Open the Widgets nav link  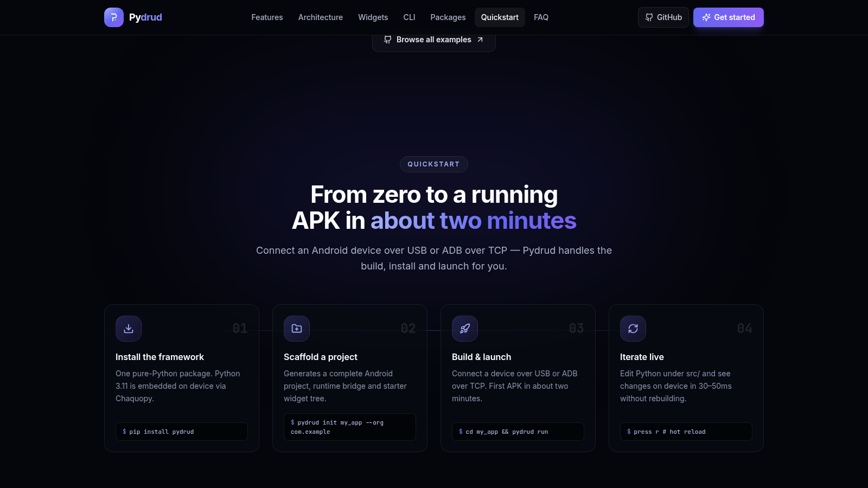tap(373, 17)
